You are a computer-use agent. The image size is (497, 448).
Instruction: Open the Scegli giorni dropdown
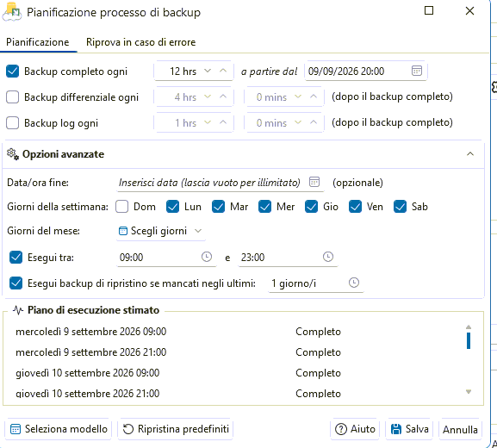(x=160, y=231)
